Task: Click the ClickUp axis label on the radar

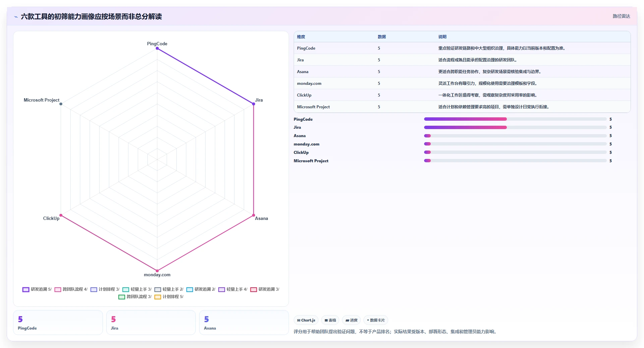Action: [x=51, y=218]
